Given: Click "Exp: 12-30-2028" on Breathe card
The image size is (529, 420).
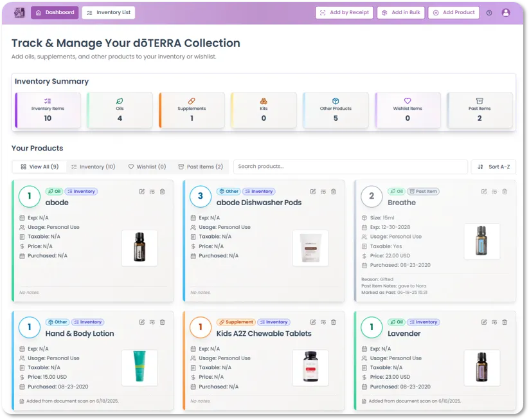Looking at the screenshot, I should pos(390,227).
